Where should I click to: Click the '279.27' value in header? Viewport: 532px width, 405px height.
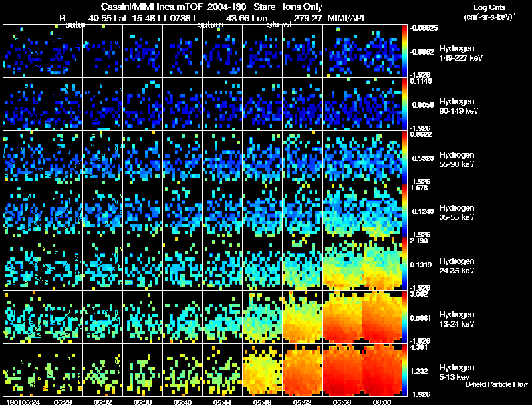coord(307,18)
